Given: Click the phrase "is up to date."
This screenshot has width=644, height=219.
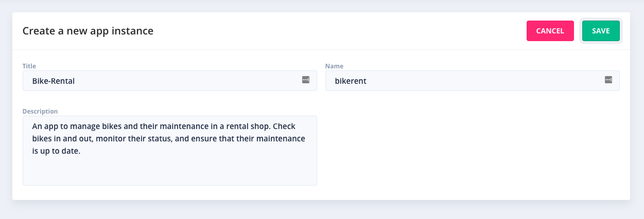Looking at the screenshot, I should pos(57,152).
